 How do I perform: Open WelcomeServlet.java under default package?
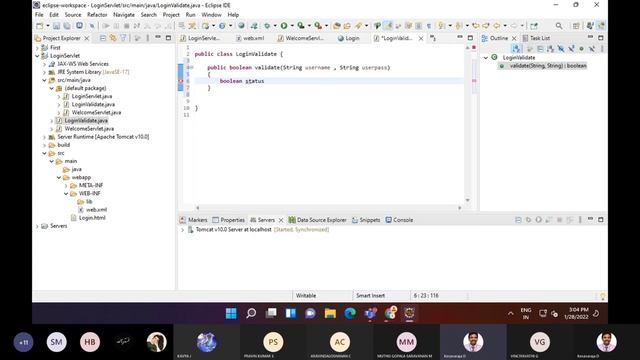(96, 113)
